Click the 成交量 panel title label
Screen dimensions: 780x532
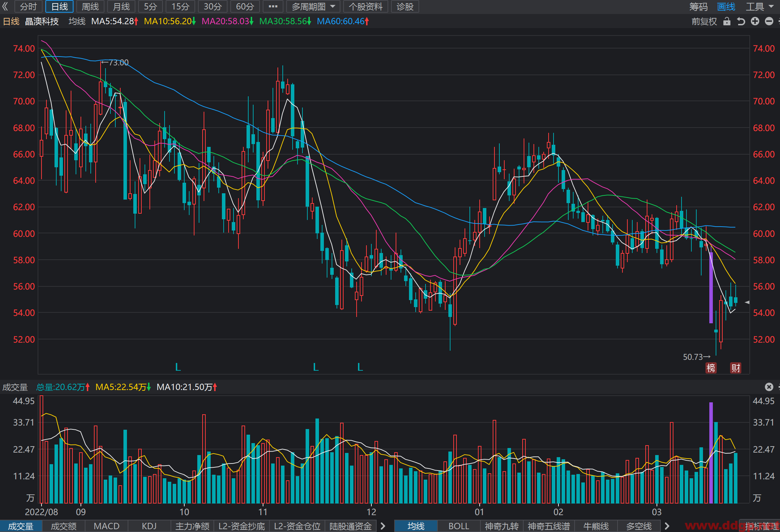click(15, 387)
